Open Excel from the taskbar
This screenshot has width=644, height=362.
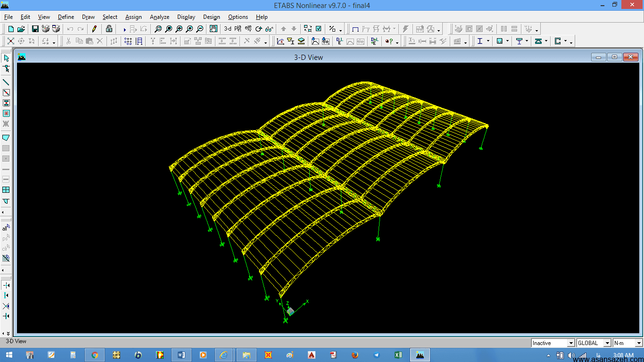[398, 355]
